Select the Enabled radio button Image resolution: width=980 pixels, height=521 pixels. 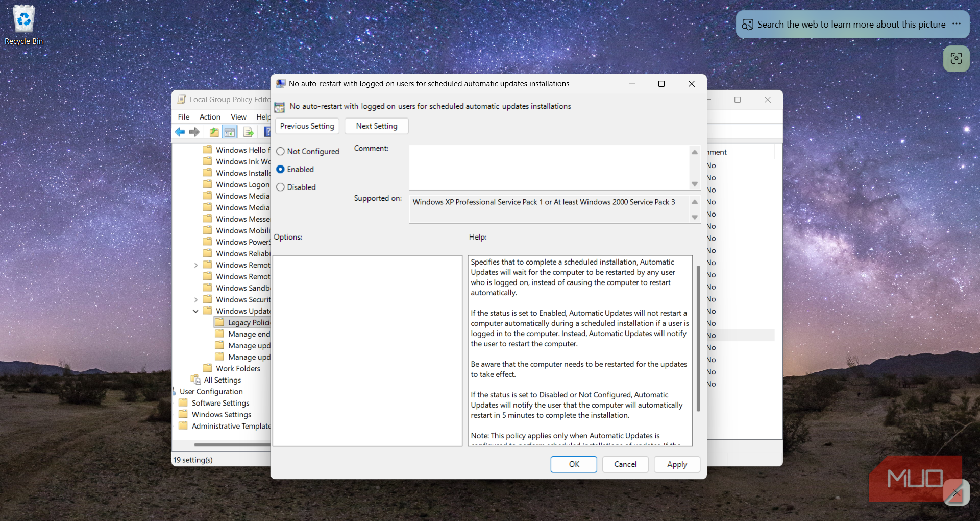[280, 169]
